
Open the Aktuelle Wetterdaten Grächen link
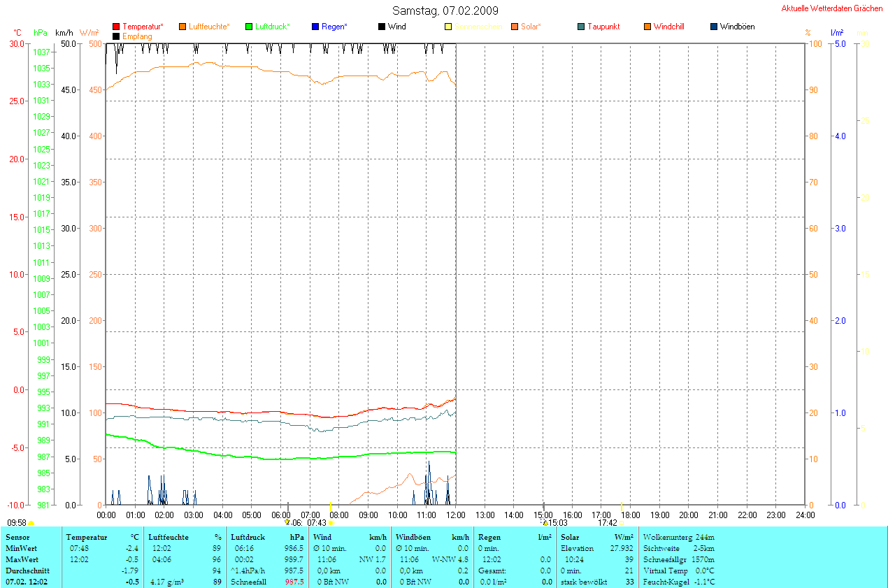coord(831,8)
